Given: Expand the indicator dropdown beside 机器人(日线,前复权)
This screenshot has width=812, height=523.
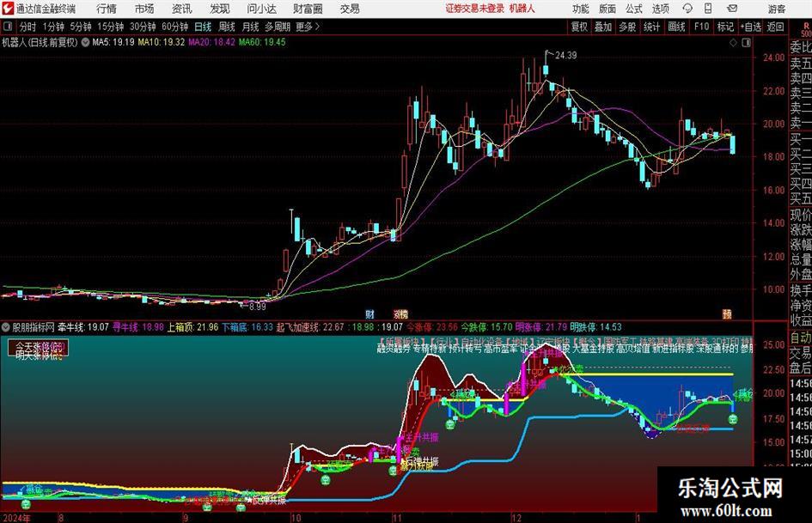Looking at the screenshot, I should [x=85, y=42].
